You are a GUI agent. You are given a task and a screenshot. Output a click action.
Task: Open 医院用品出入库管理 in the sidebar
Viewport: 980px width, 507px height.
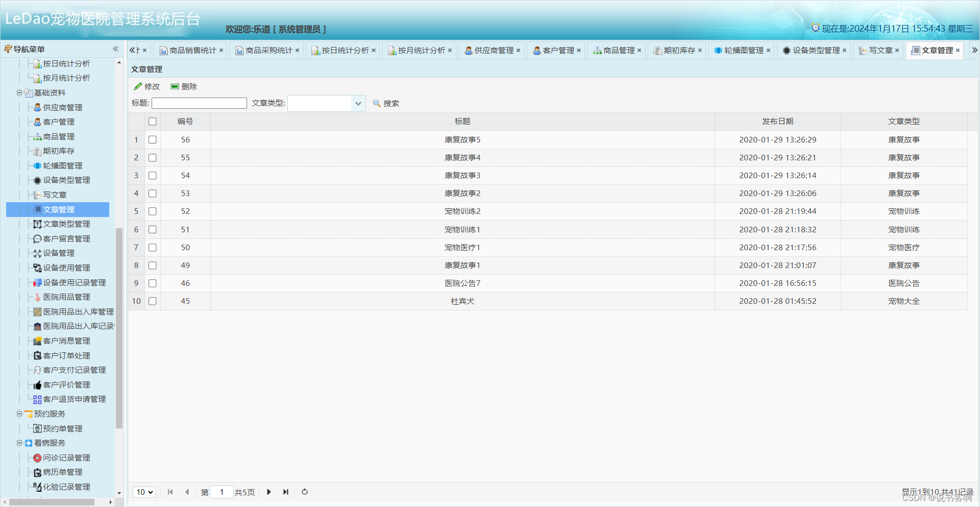coord(78,312)
